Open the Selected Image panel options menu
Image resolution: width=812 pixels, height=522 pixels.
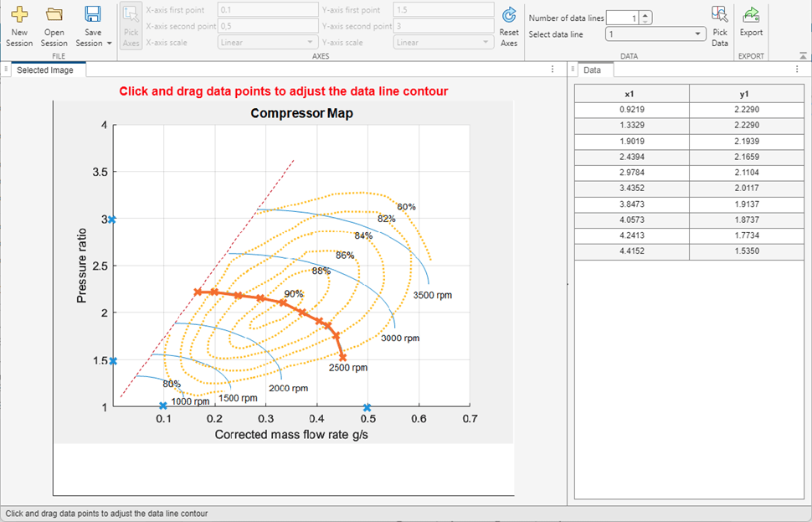(x=552, y=68)
